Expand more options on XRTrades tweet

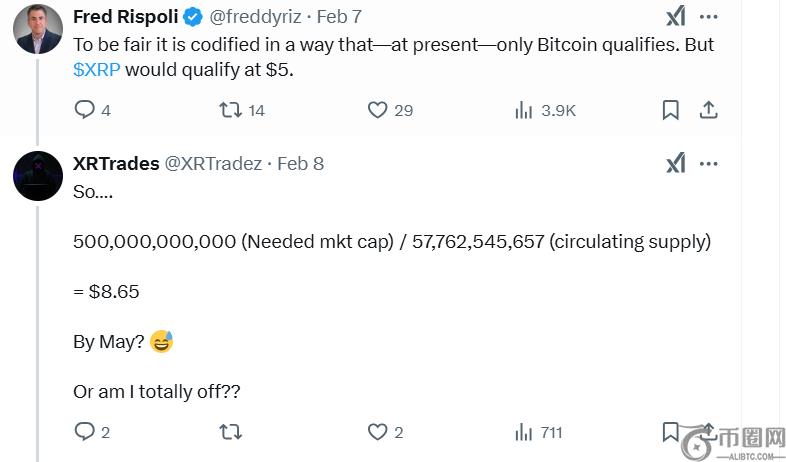708,163
